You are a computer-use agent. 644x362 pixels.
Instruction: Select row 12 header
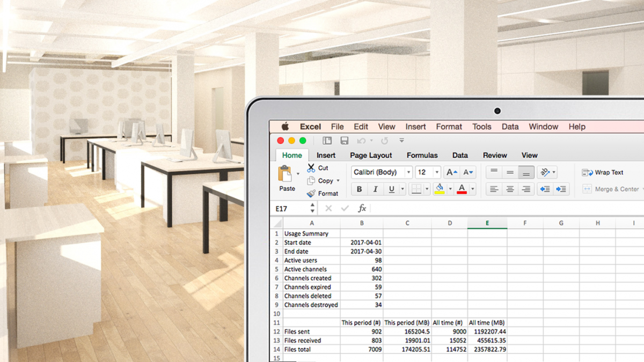[x=277, y=331]
